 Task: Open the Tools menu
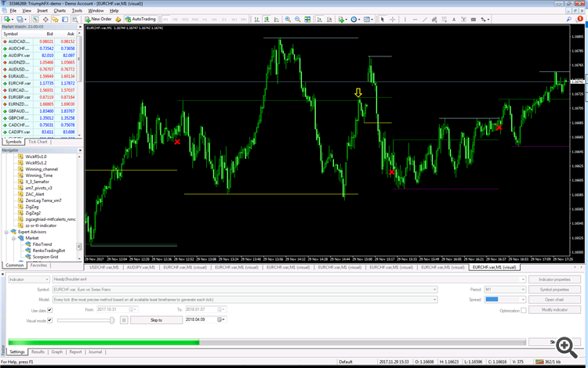(x=77, y=10)
